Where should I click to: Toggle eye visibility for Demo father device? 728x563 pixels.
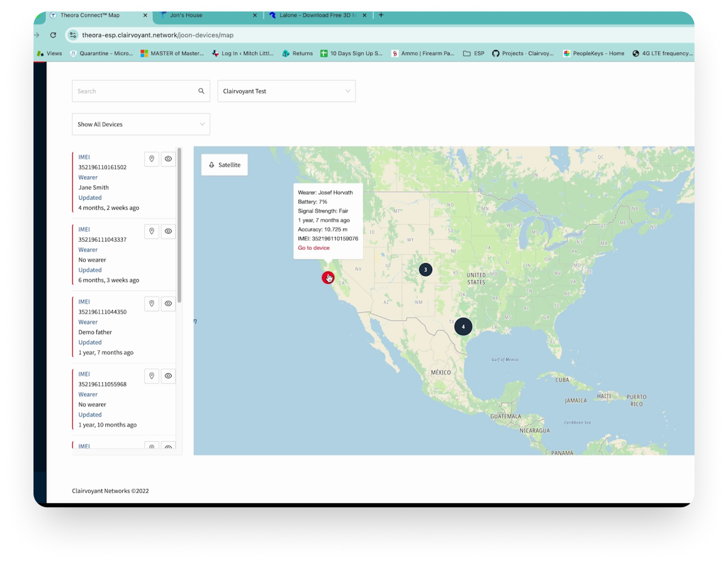coord(168,304)
